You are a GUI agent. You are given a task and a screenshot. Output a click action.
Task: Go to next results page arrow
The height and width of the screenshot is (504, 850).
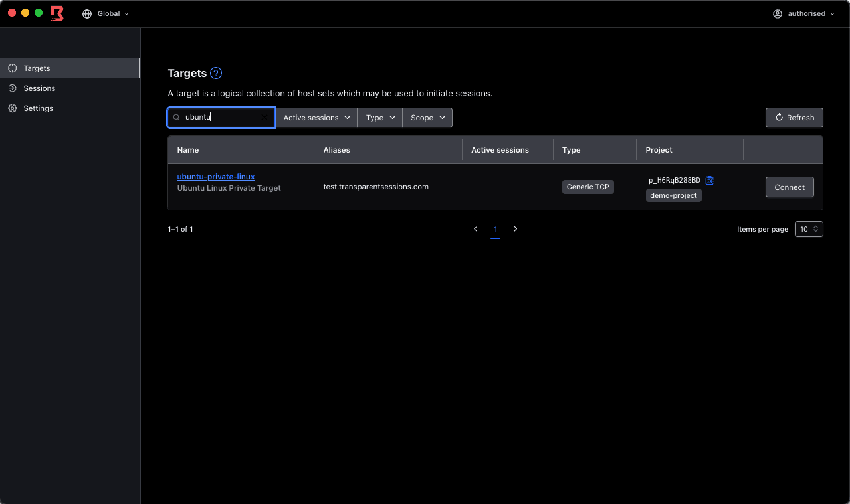pos(515,229)
